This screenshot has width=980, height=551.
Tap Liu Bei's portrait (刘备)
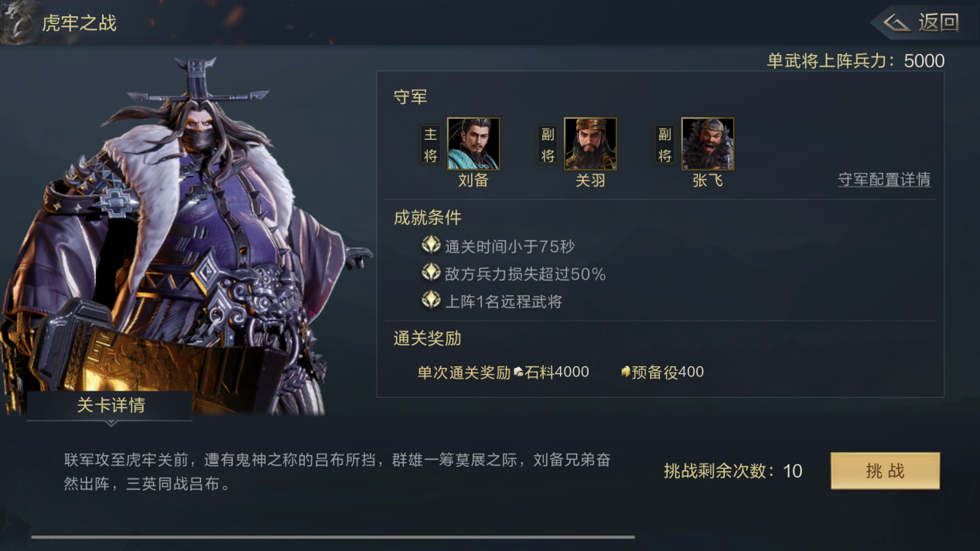[x=473, y=144]
